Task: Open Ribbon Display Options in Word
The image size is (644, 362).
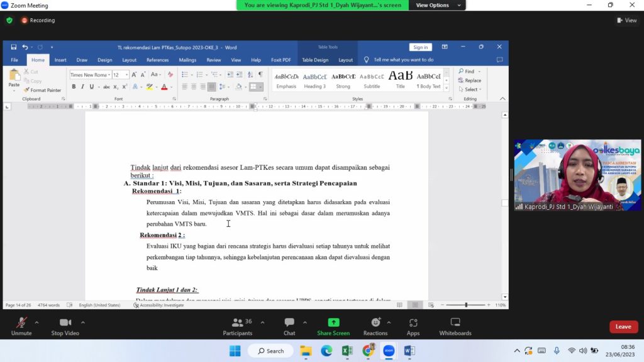Action: 445,47
